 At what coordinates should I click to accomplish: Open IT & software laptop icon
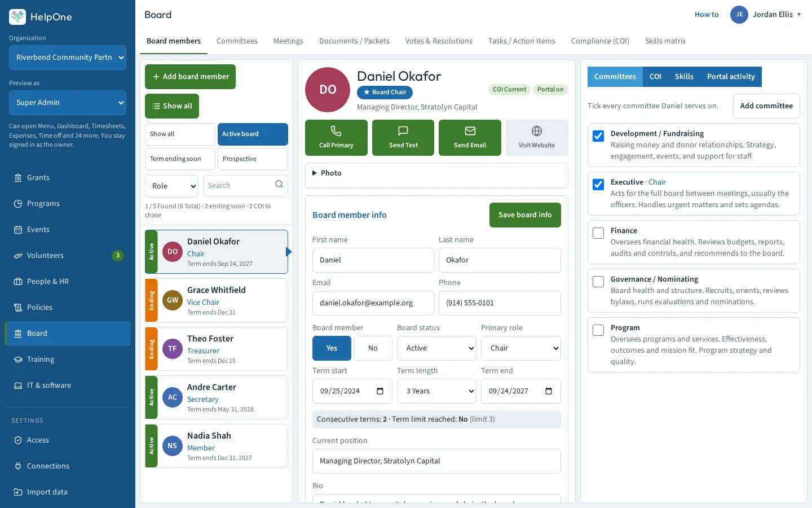18,386
